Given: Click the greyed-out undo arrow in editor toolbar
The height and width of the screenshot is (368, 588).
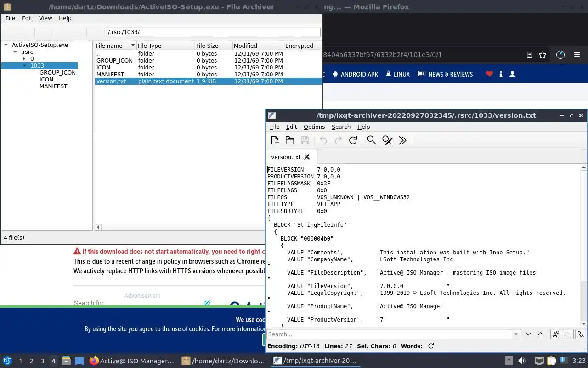Looking at the screenshot, I should pos(323,141).
